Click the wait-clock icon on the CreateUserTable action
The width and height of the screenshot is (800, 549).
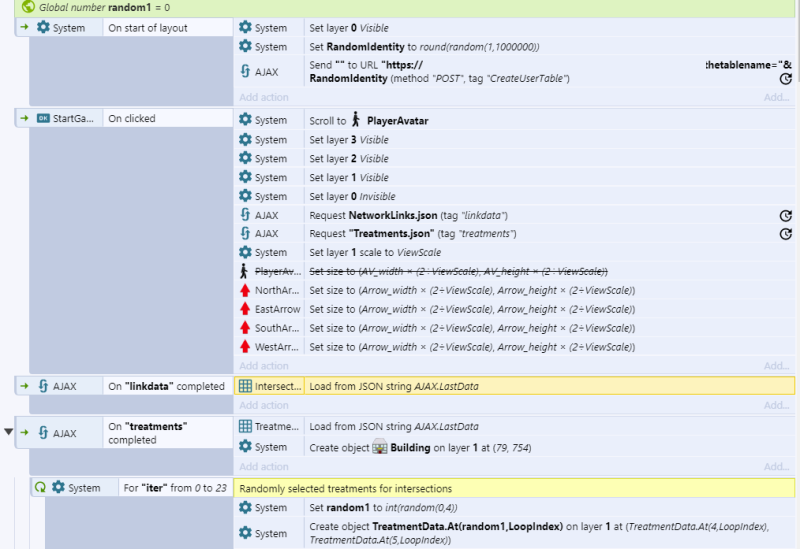coord(786,79)
